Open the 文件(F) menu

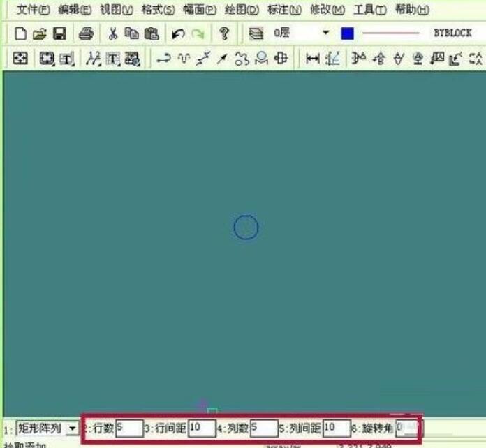(33, 10)
